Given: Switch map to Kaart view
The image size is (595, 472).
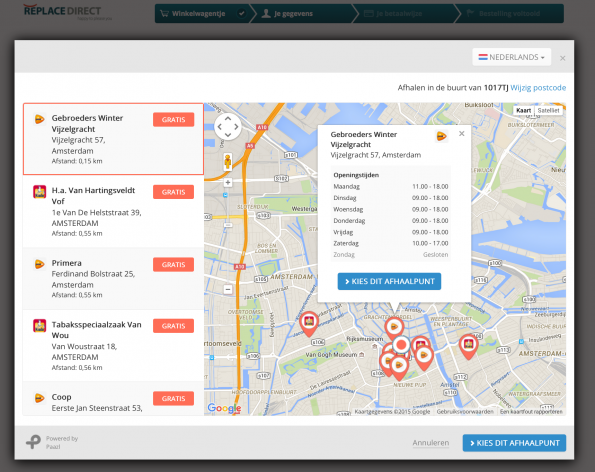Looking at the screenshot, I should coord(524,110).
